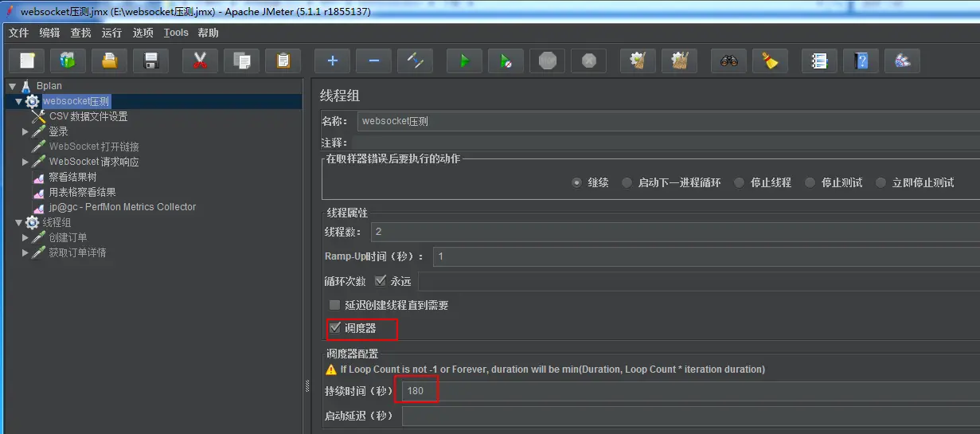Screen dimensions: 980x434
Task: Start the test with green play icon
Action: point(464,61)
